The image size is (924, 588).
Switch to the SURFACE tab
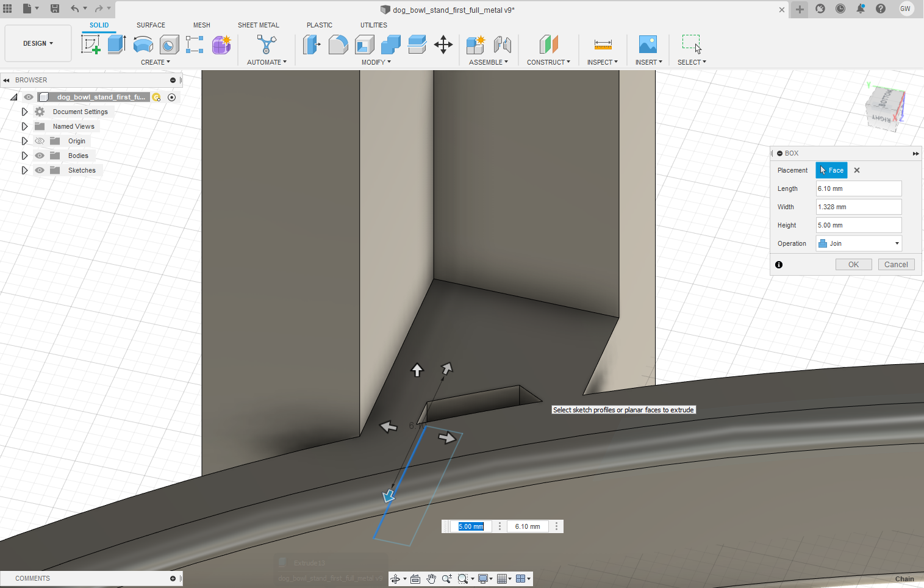(151, 25)
